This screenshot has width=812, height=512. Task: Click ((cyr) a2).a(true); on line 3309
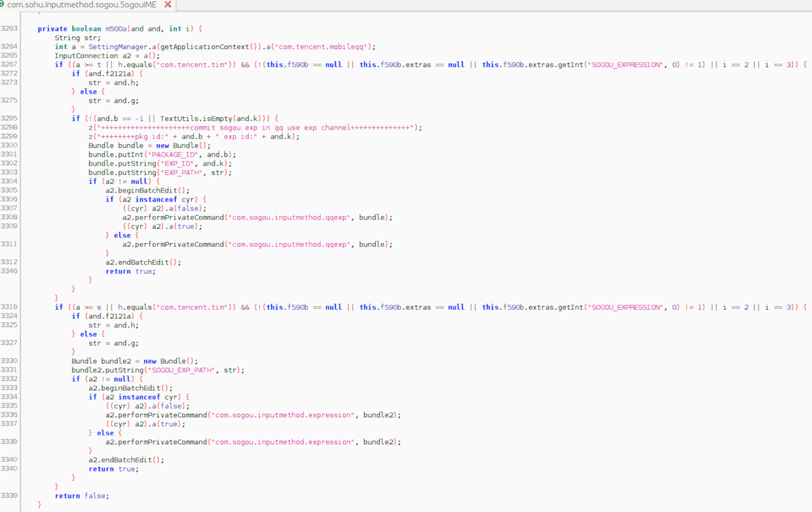coord(162,227)
